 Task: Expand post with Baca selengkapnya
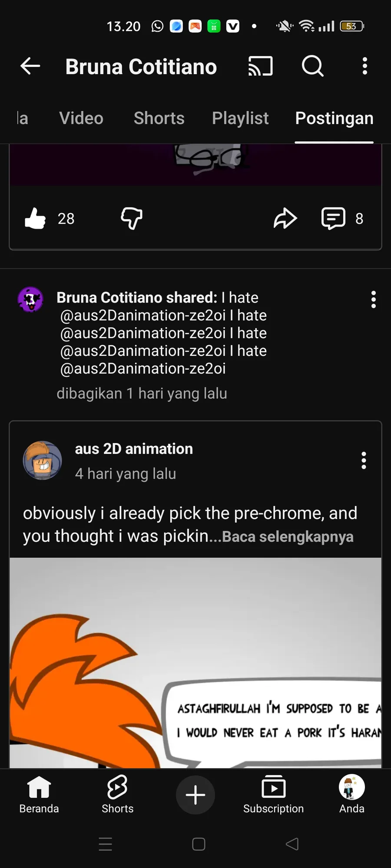tap(288, 537)
